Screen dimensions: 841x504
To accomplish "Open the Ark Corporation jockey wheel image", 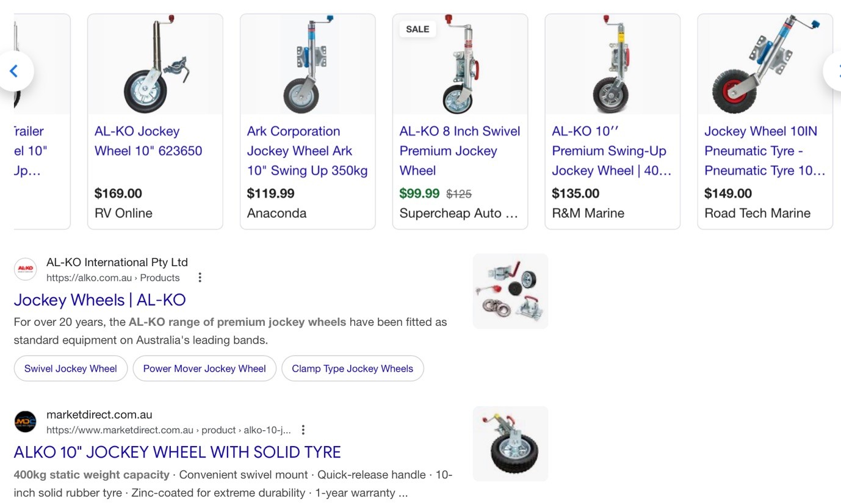I will pyautogui.click(x=308, y=64).
